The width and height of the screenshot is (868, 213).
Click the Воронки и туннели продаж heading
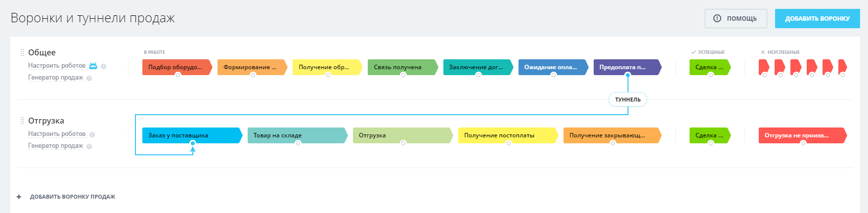93,18
